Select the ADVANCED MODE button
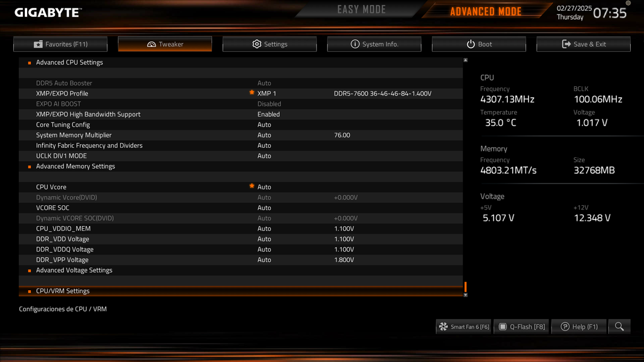Image resolution: width=644 pixels, height=362 pixels. point(486,11)
